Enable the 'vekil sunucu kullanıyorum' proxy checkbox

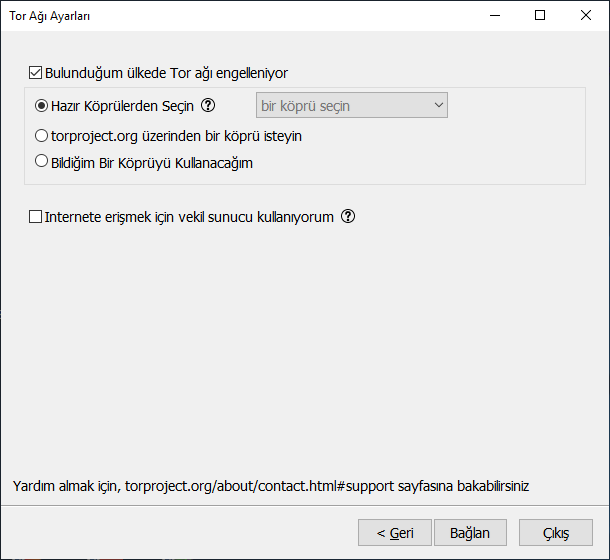click(x=37, y=216)
